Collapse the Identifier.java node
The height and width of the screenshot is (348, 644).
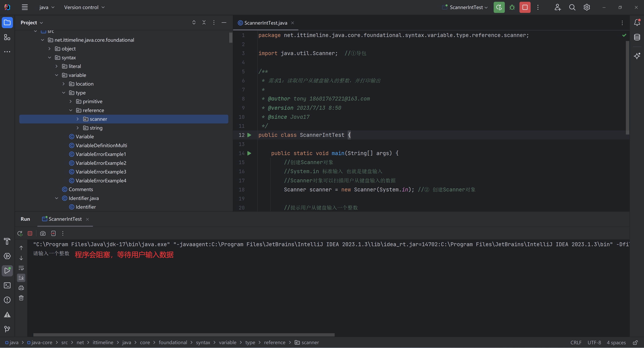(x=57, y=198)
